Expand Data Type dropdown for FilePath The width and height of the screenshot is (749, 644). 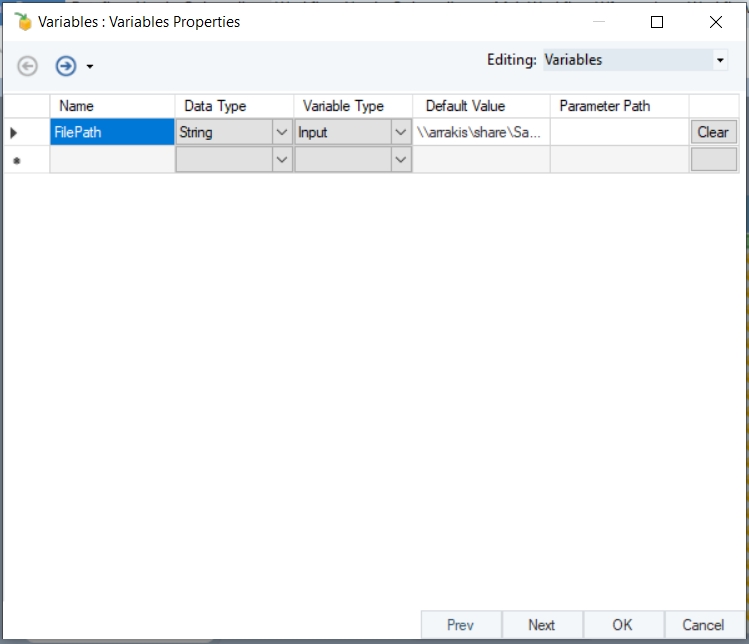(x=282, y=132)
